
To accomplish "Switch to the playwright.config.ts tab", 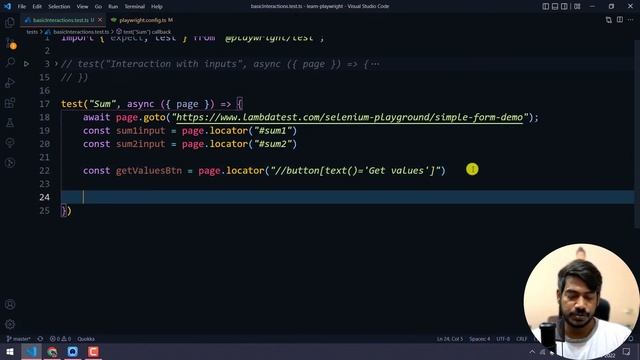I will [142, 20].
